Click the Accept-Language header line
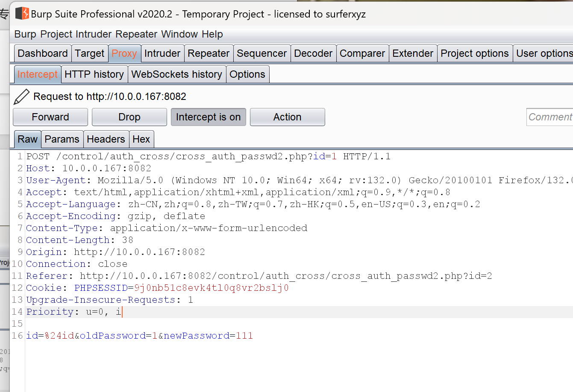This screenshot has width=573, height=392. click(253, 204)
